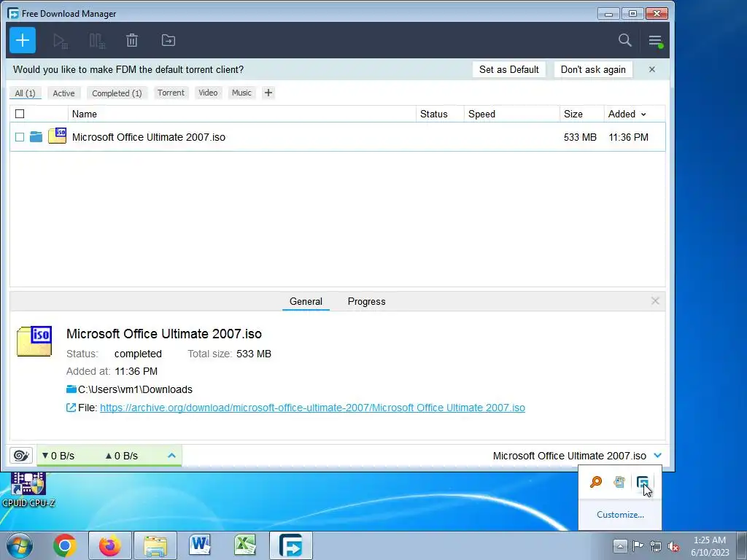The width and height of the screenshot is (747, 560).
Task: Click the 533 MB size cell
Action: pos(580,137)
